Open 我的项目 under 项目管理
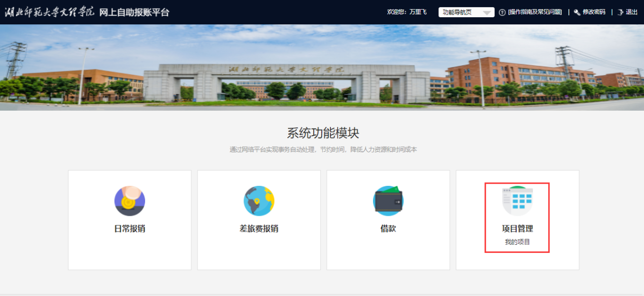 [517, 242]
